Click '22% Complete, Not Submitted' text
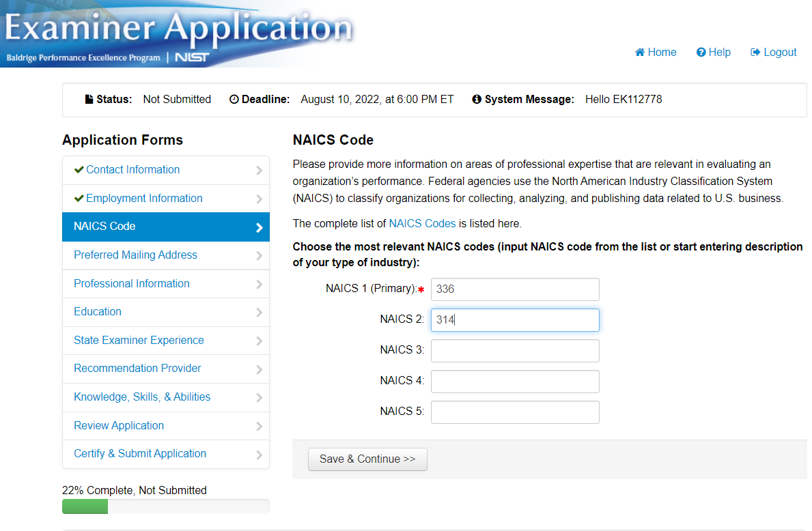Image resolution: width=812 pixels, height=531 pixels. (134, 490)
